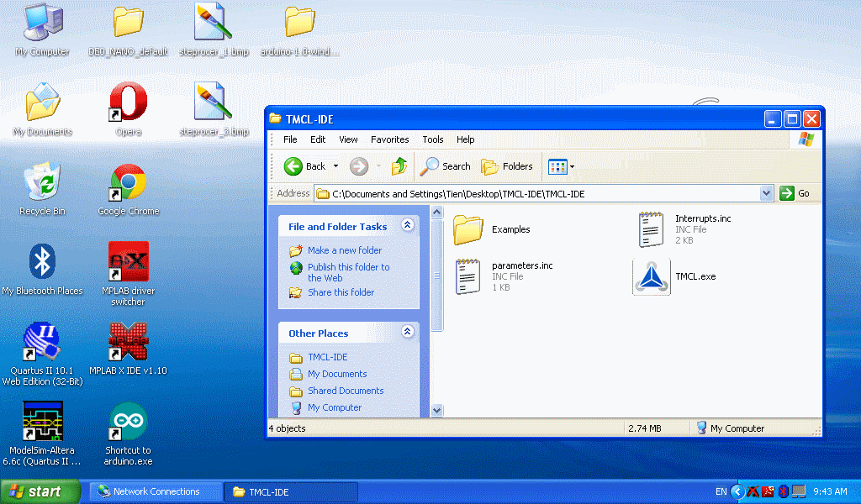Viewport: 861px width, 504px height.
Task: Expand the Back button history arrow
Action: (336, 166)
